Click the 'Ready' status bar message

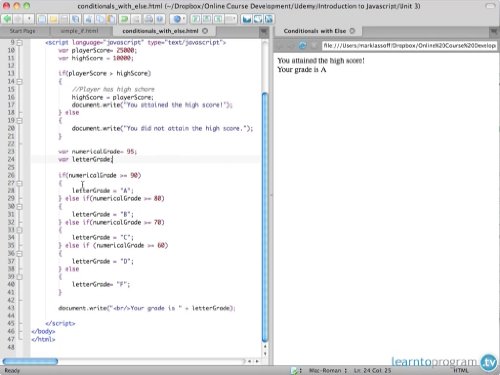12,371
